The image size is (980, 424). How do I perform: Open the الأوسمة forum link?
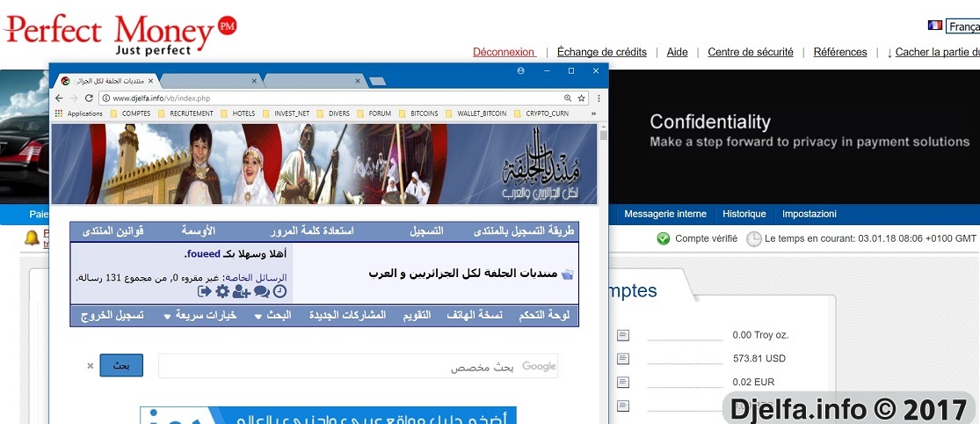[x=199, y=230]
